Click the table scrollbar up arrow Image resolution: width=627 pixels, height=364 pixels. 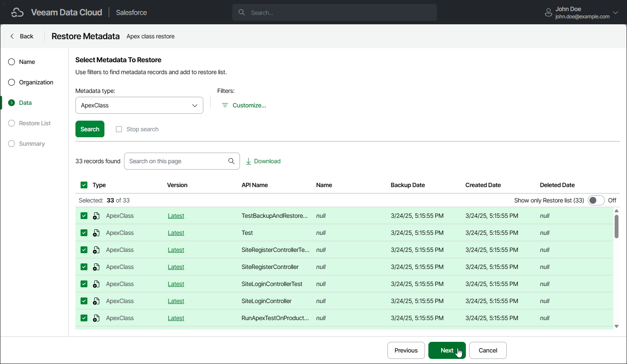616,211
